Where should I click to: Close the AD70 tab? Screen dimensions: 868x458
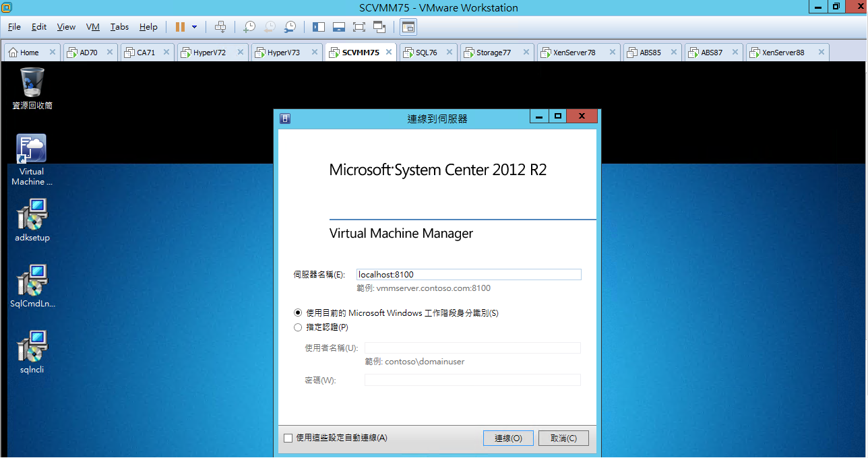[109, 53]
